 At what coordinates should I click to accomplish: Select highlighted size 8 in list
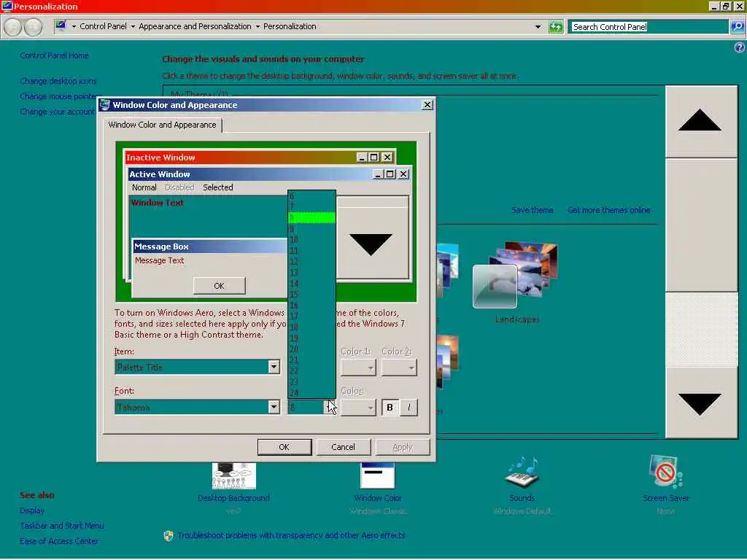pos(312,217)
